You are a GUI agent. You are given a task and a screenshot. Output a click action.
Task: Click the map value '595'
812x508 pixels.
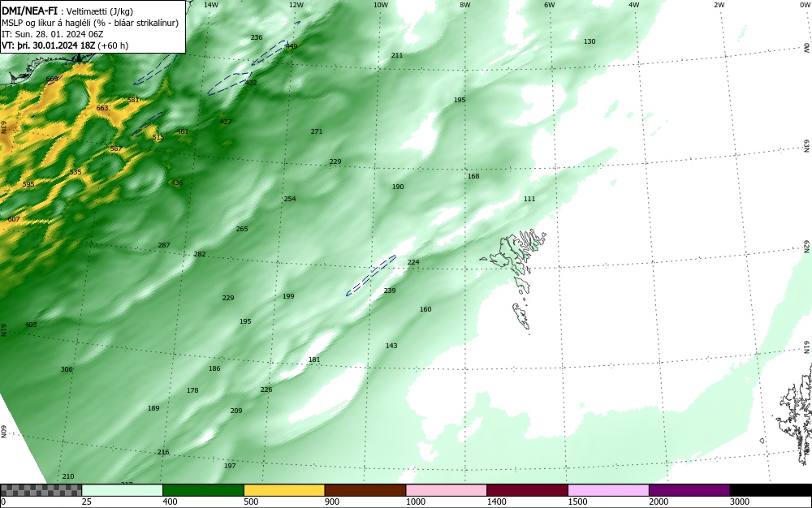click(x=28, y=184)
